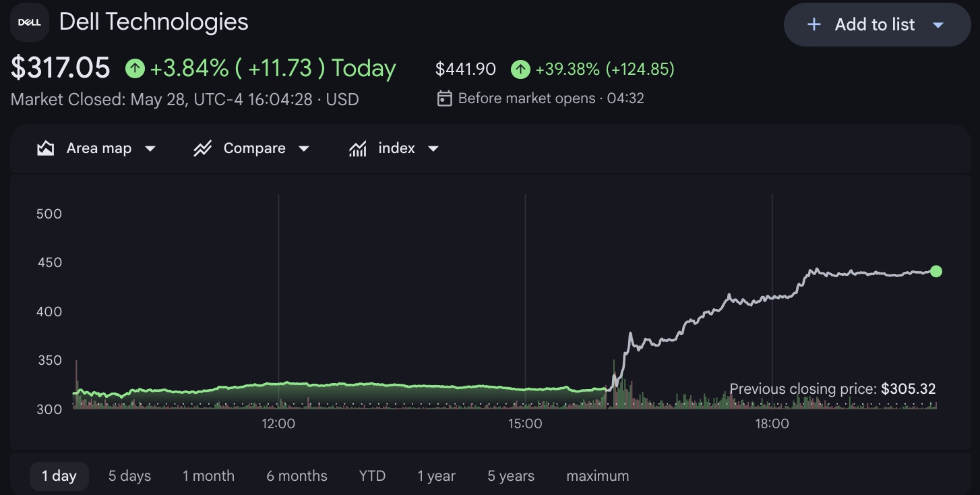Click the green up-arrow icon beside +3.84%
The image size is (980, 495).
click(135, 68)
